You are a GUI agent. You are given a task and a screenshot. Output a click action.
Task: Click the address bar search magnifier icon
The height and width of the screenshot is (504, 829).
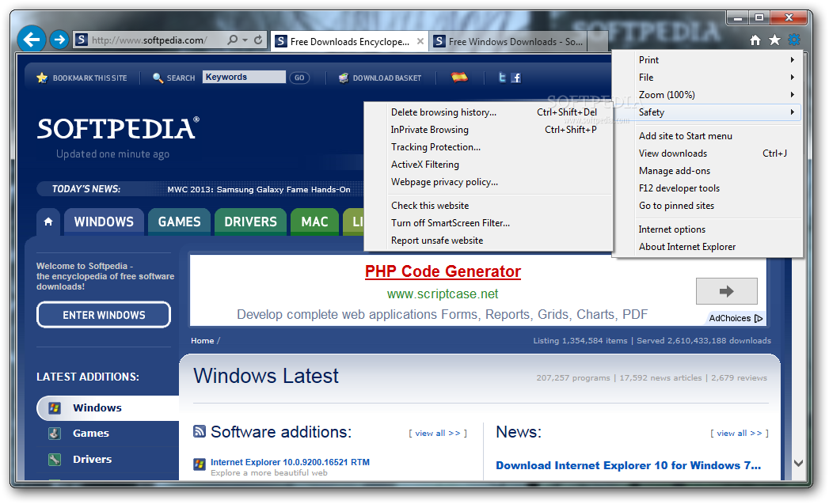[232, 40]
